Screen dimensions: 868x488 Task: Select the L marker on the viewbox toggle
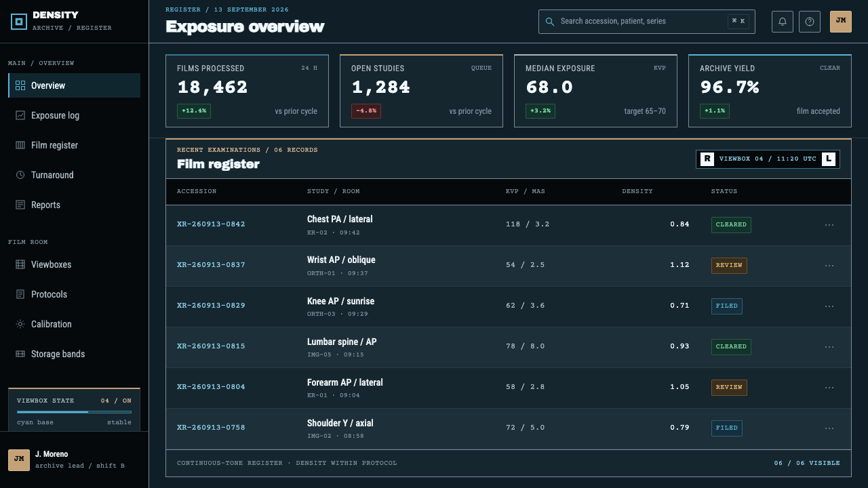[828, 159]
